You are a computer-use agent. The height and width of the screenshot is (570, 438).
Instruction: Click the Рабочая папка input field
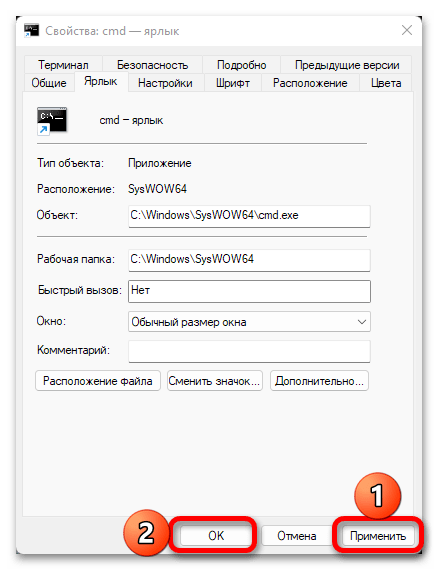point(249,260)
